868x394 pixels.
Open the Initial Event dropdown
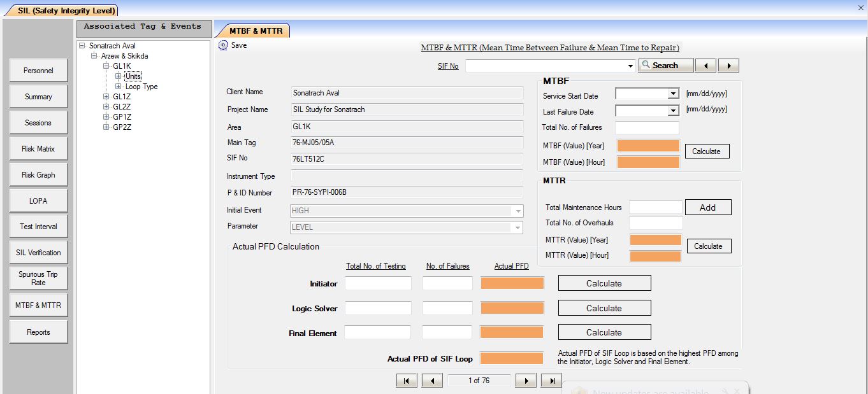coord(518,211)
